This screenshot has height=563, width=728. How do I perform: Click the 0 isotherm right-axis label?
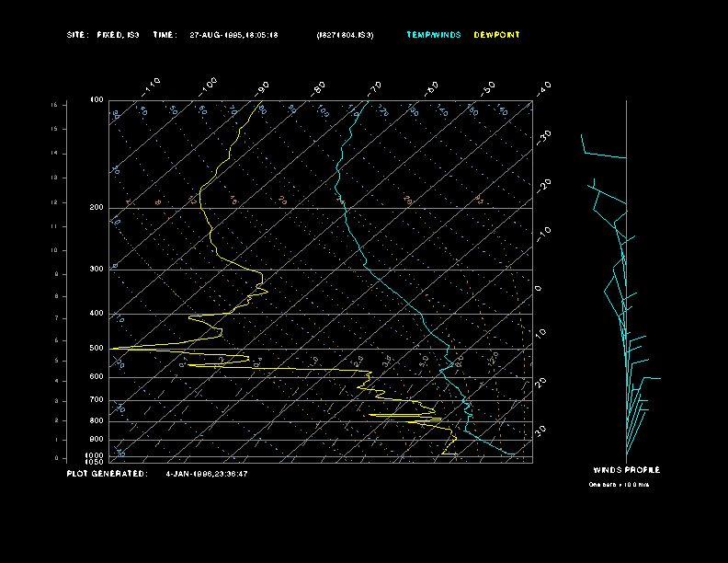pyautogui.click(x=538, y=289)
